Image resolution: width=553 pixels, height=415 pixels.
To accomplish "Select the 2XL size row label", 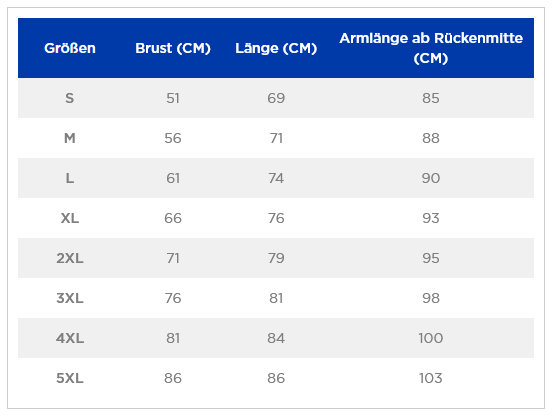I will point(70,258).
